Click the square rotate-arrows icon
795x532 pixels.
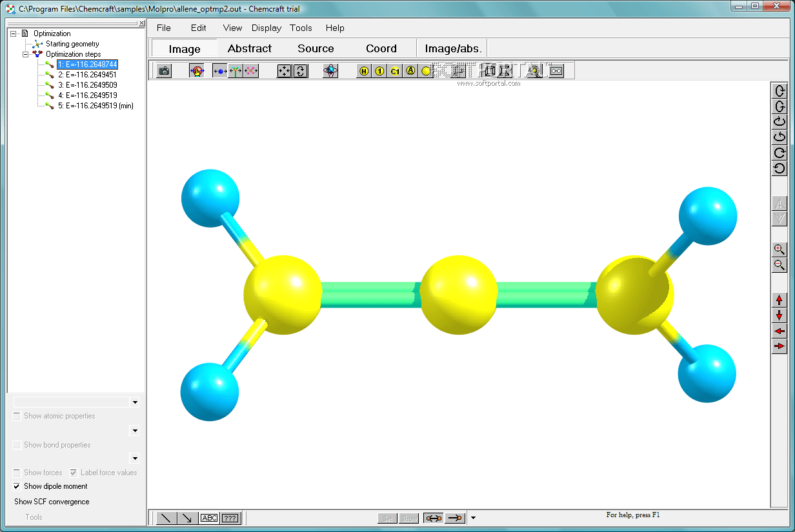pos(301,71)
